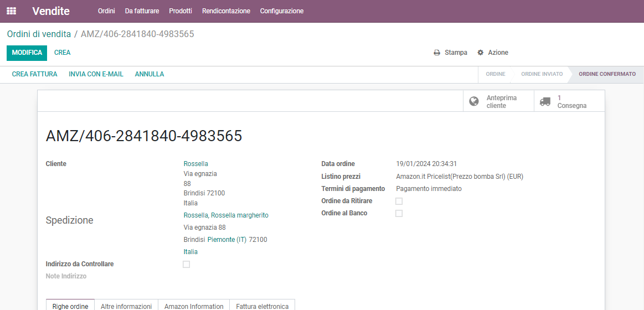The height and width of the screenshot is (310, 644).
Task: Click INVIA CON E-MAIL button
Action: click(x=96, y=74)
